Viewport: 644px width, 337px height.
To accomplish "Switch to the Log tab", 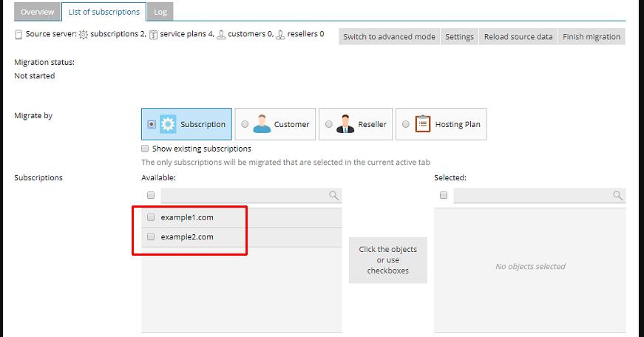I will pos(160,12).
